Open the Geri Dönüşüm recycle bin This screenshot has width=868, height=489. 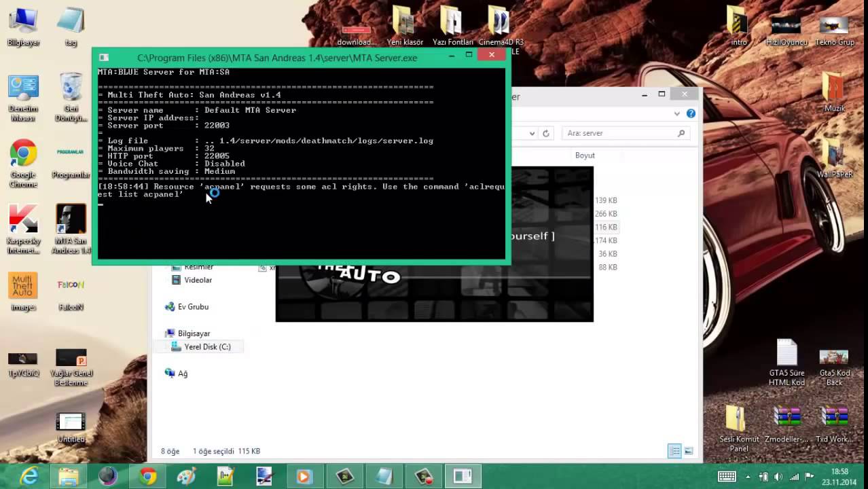point(71,98)
